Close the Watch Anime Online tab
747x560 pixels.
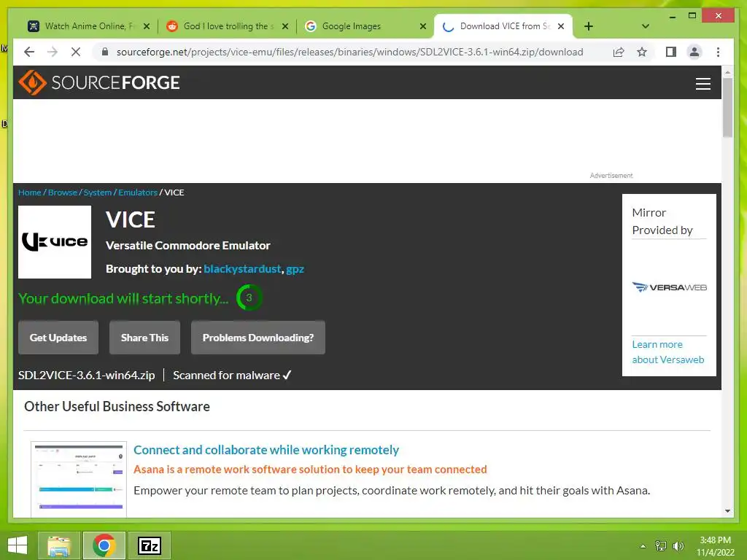[x=146, y=26]
